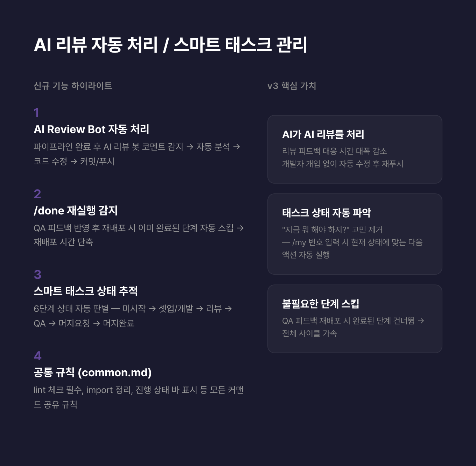The width and height of the screenshot is (476, 466).
Task: Select the "불필요한 단계 스킵" card title
Action: 321,304
